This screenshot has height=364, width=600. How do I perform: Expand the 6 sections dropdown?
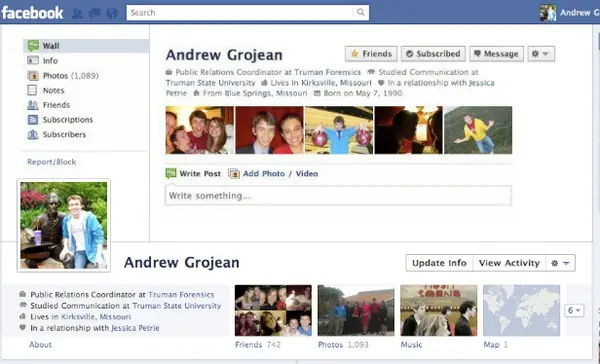pyautogui.click(x=574, y=310)
